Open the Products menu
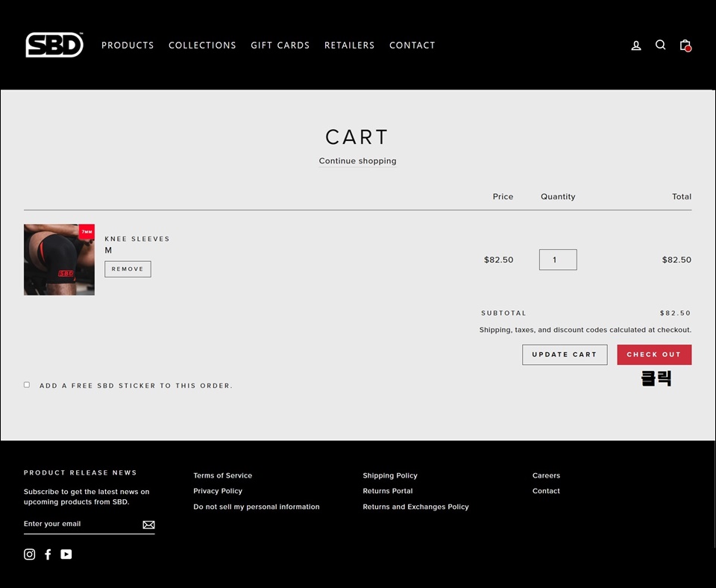The width and height of the screenshot is (716, 588). point(128,46)
